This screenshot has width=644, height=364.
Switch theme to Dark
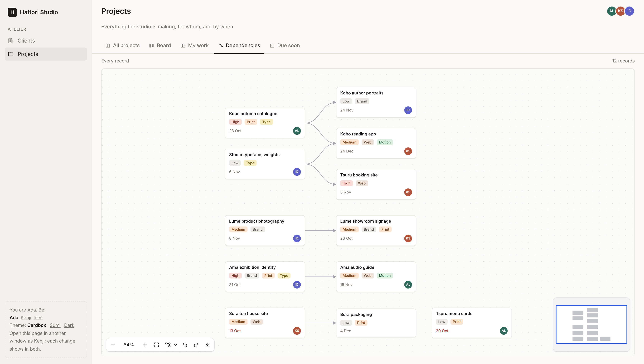coord(69,325)
